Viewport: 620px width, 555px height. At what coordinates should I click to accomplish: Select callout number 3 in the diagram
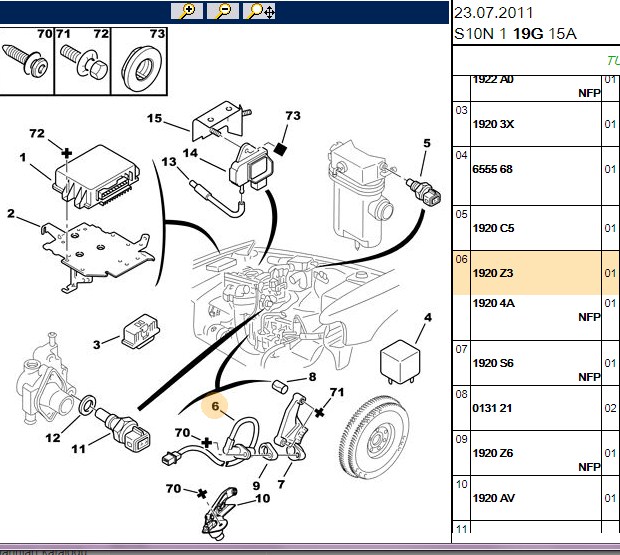point(96,345)
